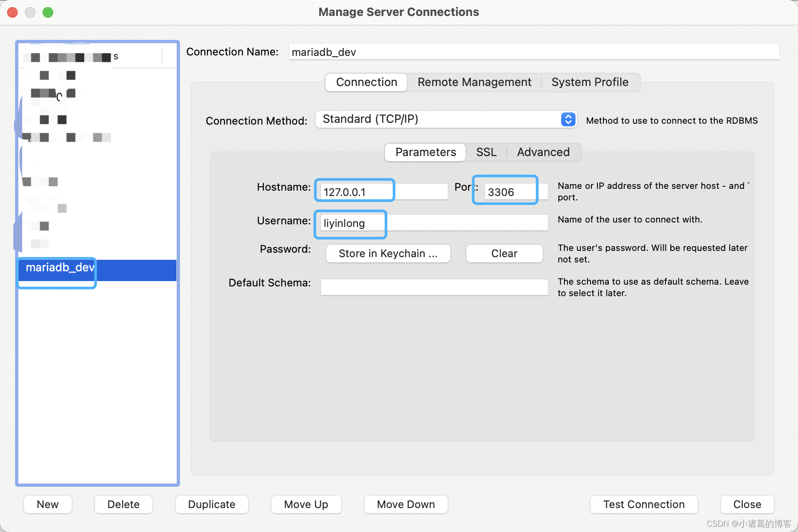Switch to the SSL tab

point(486,152)
